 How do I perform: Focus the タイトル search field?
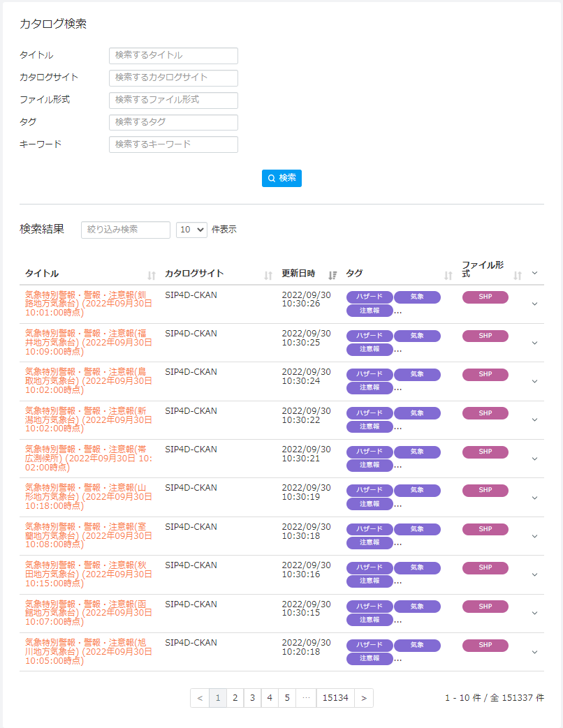click(173, 56)
